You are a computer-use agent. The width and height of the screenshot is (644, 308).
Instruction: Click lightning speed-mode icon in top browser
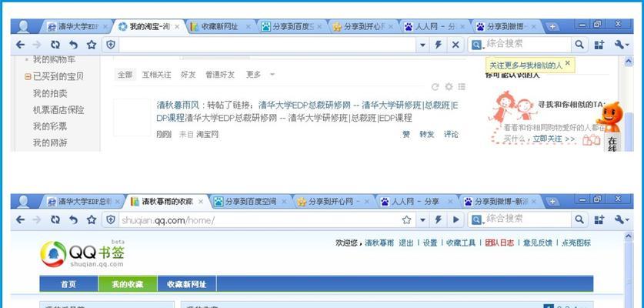(x=439, y=45)
